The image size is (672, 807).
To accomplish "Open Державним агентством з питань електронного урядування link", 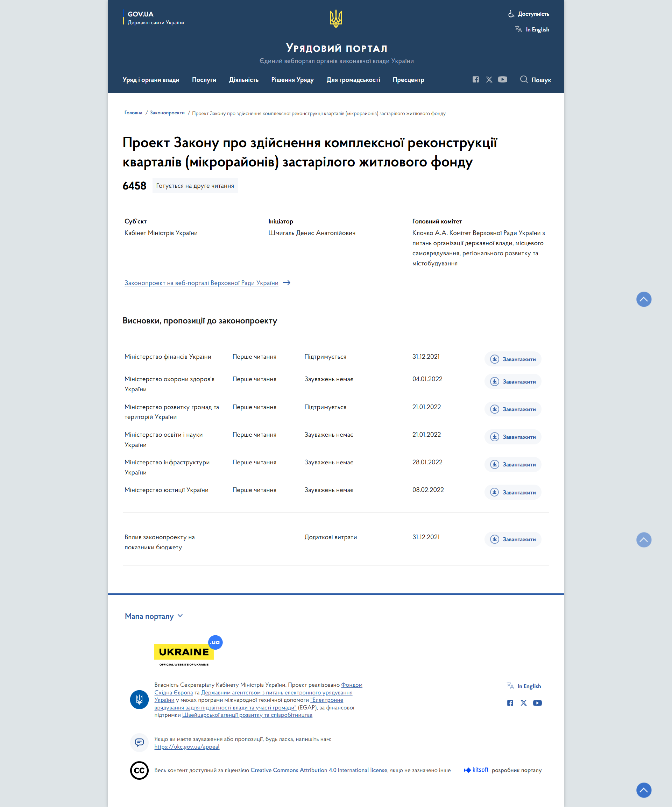I will pos(253,696).
